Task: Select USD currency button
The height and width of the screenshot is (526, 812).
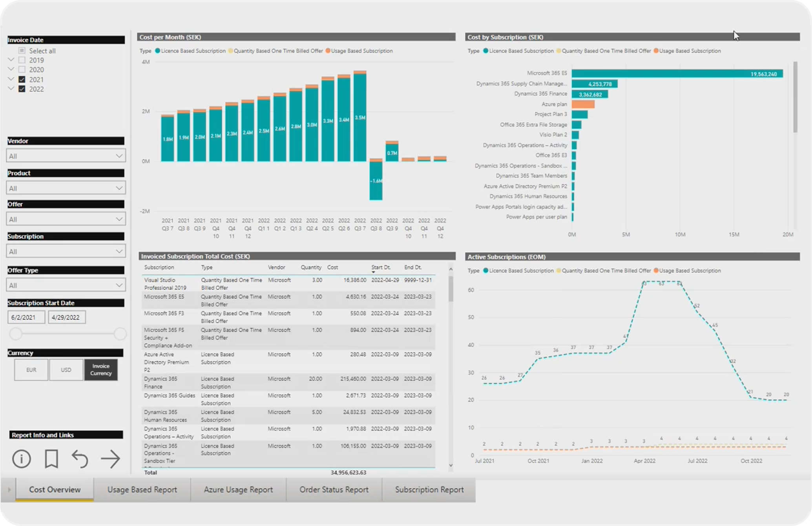Action: pos(66,370)
